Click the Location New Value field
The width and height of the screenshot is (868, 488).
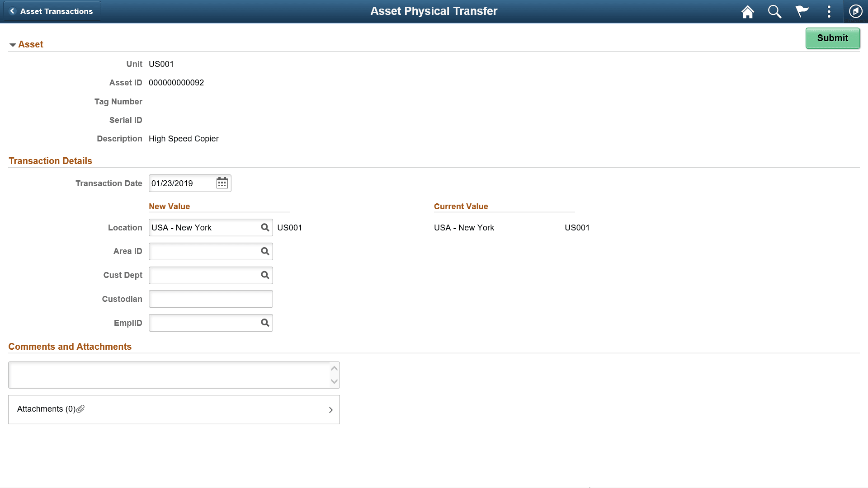point(203,227)
